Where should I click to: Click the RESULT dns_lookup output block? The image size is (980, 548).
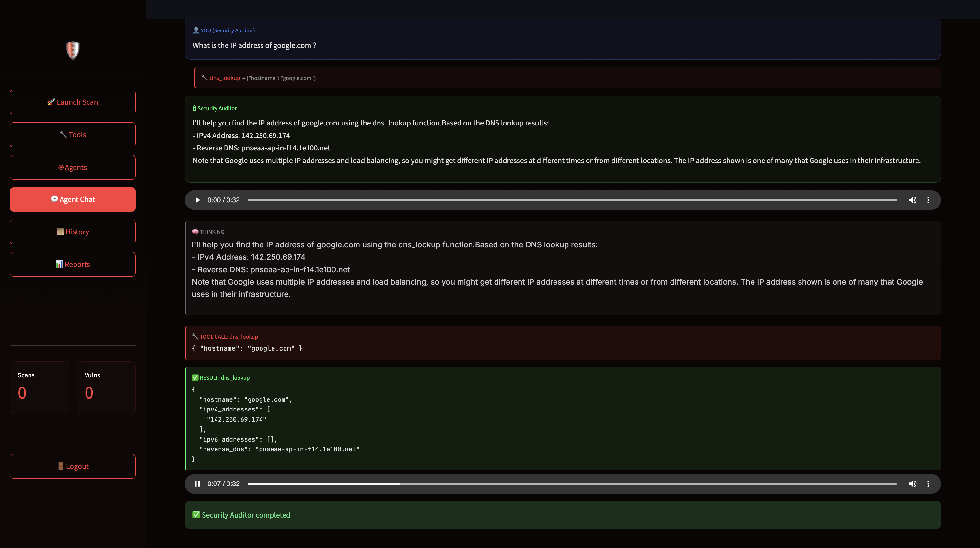562,419
